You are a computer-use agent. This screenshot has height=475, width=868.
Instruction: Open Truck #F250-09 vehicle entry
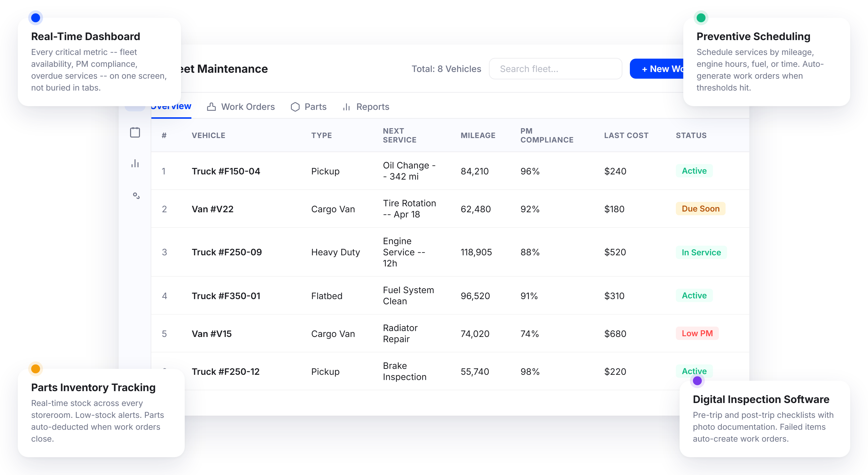pos(227,252)
